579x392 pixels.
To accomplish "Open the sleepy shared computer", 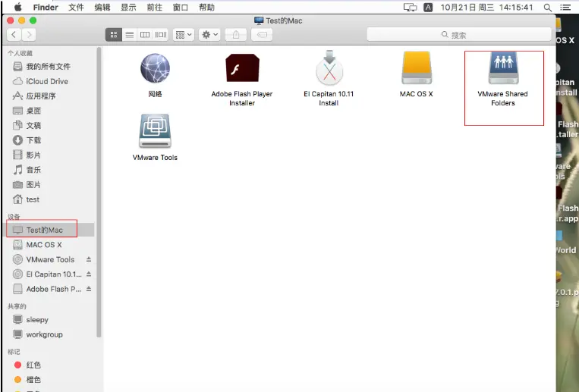I will point(50,320).
